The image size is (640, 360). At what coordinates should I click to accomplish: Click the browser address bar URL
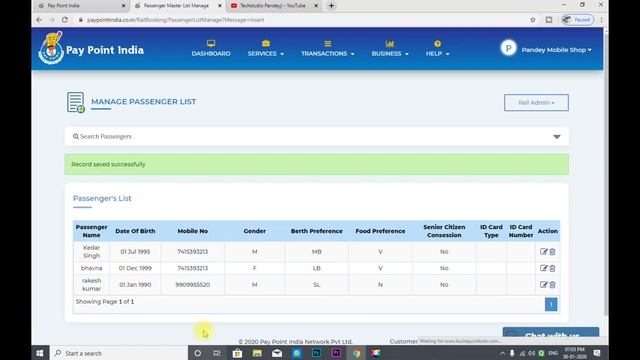point(176,20)
